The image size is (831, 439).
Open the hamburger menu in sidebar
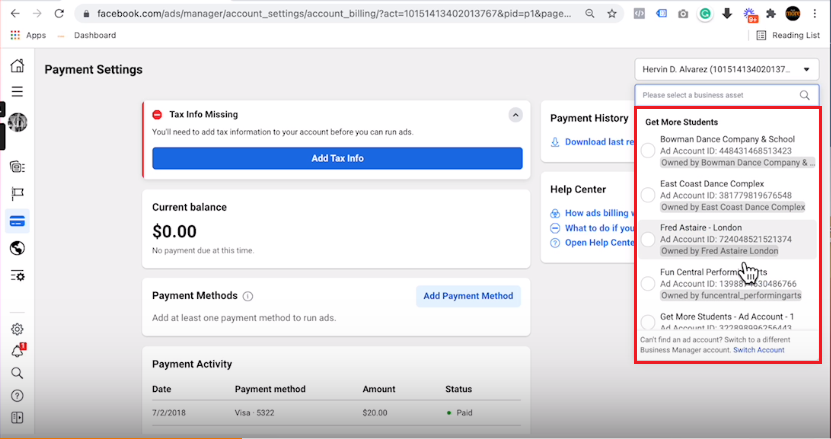coord(17,91)
